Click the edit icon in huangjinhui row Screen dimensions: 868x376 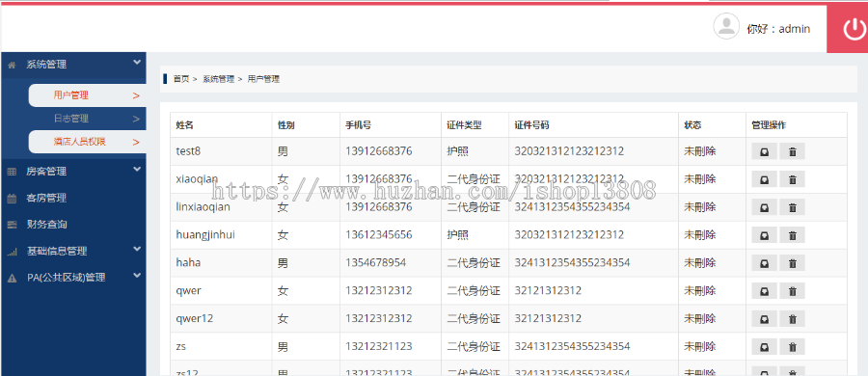click(764, 235)
